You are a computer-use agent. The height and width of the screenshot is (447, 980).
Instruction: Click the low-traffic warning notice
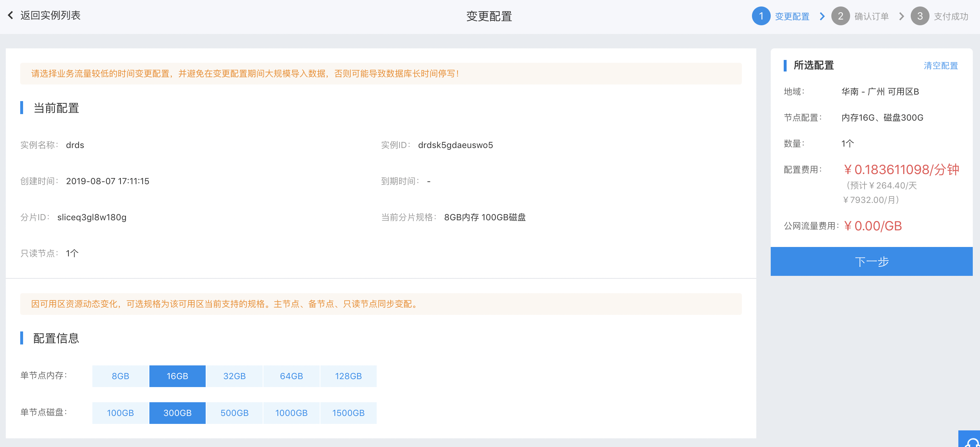tap(381, 74)
